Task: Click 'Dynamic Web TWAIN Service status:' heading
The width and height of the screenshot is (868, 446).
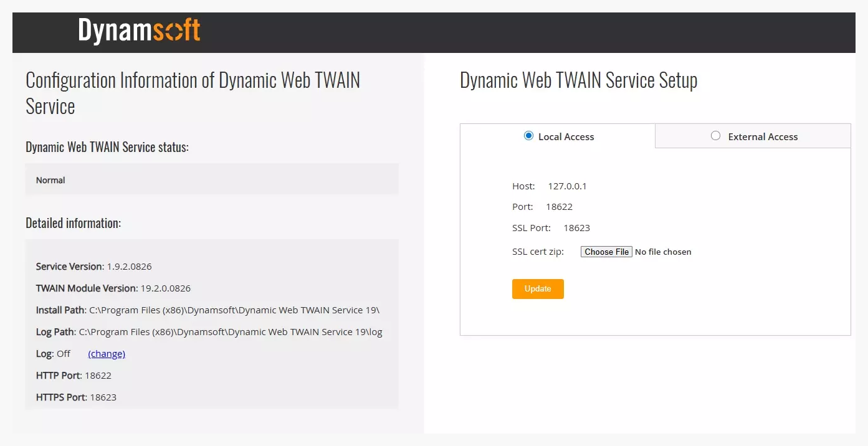Action: (x=107, y=147)
